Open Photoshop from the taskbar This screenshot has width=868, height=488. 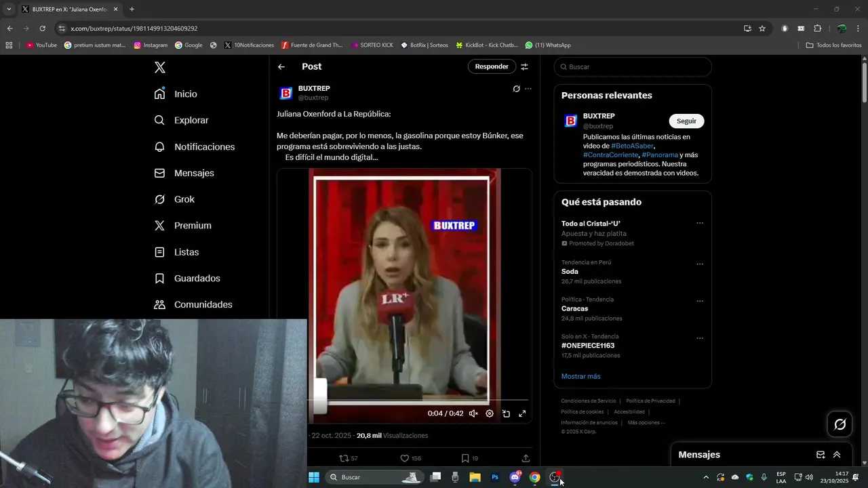point(495,477)
